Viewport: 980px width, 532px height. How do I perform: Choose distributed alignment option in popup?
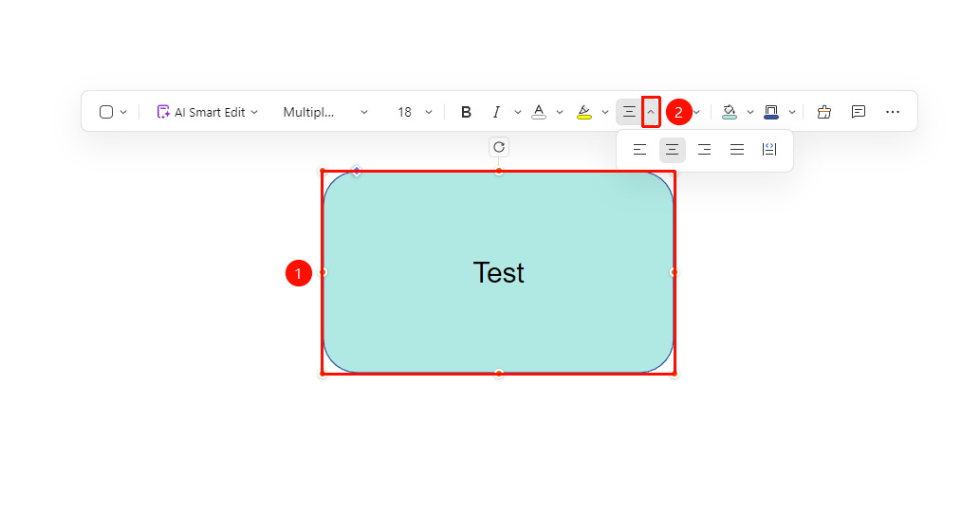pos(769,150)
